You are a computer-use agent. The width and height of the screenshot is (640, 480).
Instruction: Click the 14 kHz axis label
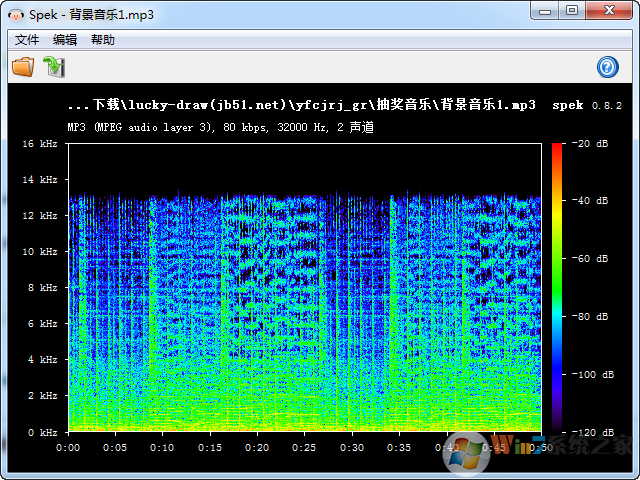pyautogui.click(x=40, y=180)
